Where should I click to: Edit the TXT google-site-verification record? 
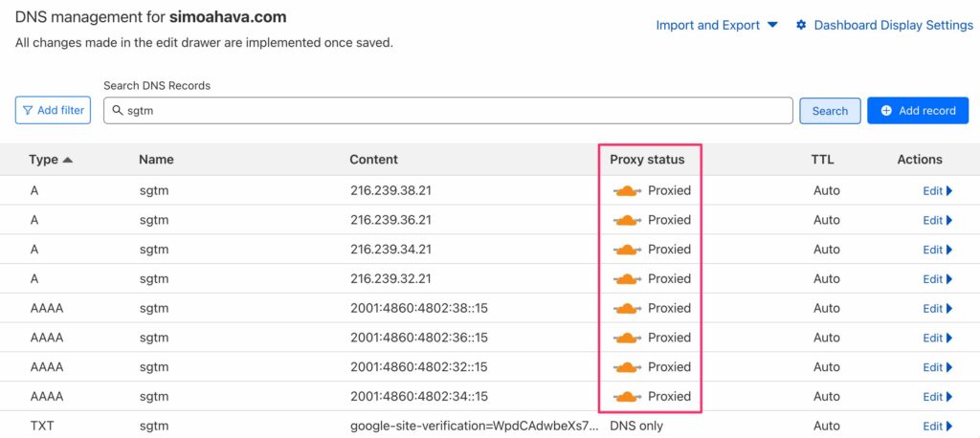coord(938,427)
